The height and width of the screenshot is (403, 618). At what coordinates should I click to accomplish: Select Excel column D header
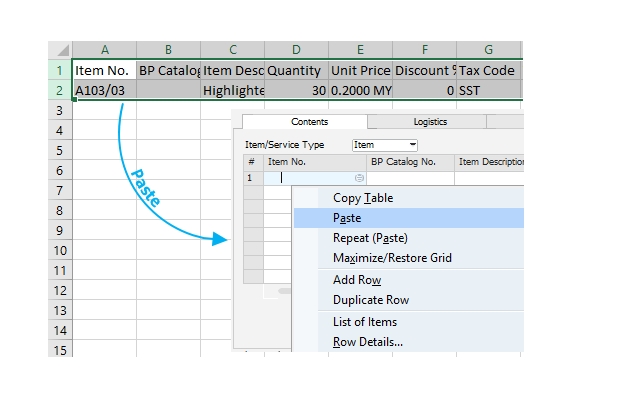point(296,50)
